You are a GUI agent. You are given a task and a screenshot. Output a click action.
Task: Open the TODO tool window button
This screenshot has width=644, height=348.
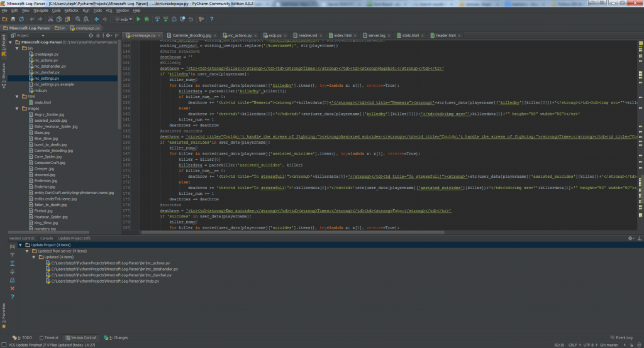click(23, 338)
